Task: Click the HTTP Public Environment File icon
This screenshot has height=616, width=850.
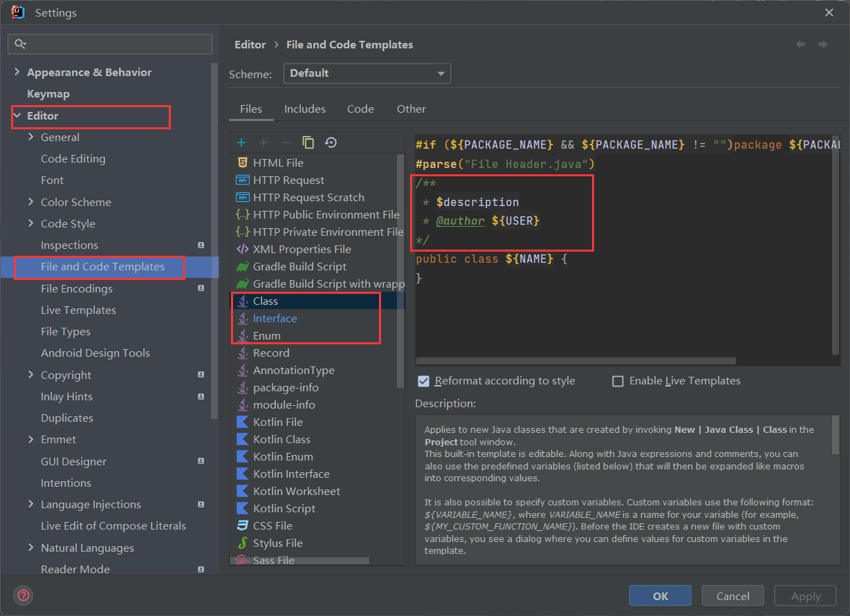Action: [x=242, y=214]
